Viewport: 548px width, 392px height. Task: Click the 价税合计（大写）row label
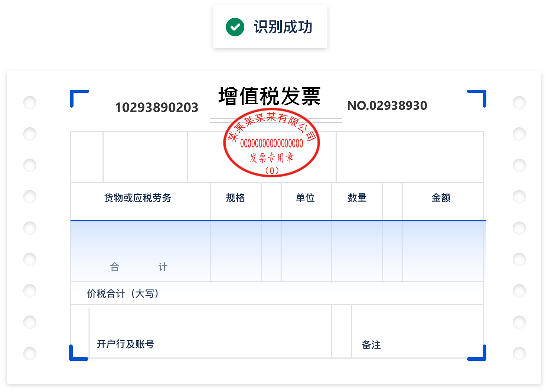[x=123, y=294]
